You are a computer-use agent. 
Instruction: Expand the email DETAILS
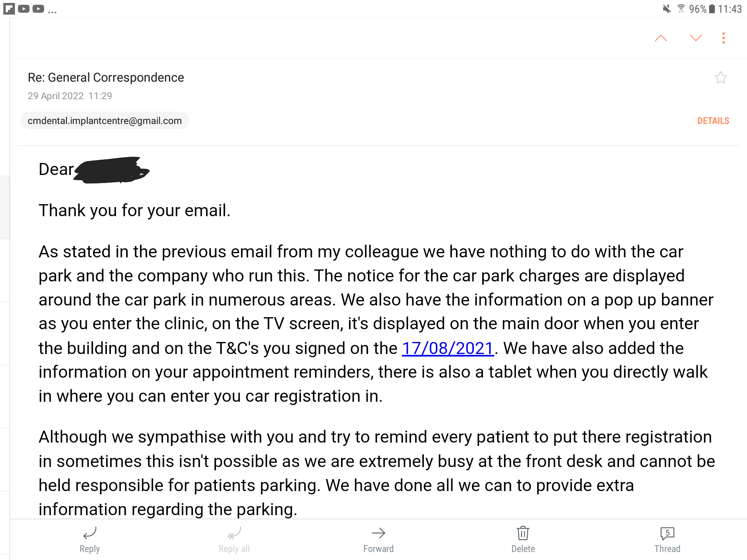pos(713,121)
